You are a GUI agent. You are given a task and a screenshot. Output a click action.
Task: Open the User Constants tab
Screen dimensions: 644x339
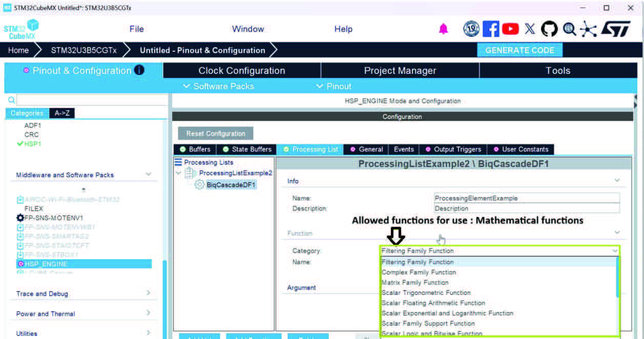click(x=521, y=150)
